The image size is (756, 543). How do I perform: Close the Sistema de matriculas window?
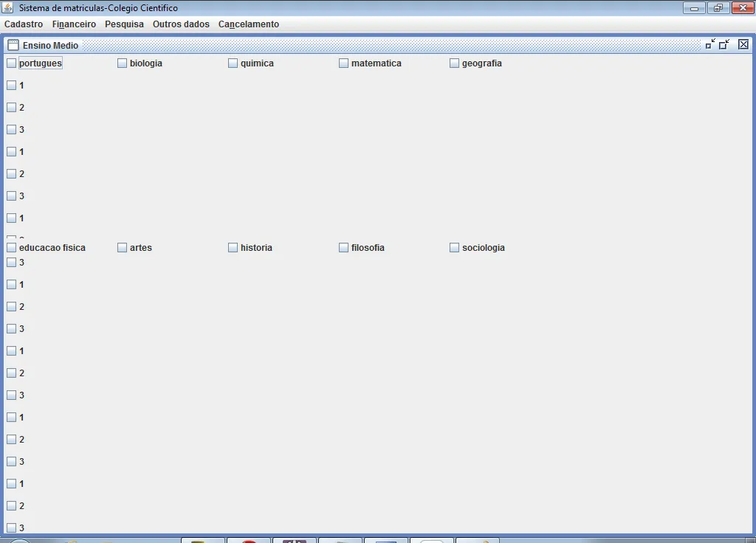743,7
